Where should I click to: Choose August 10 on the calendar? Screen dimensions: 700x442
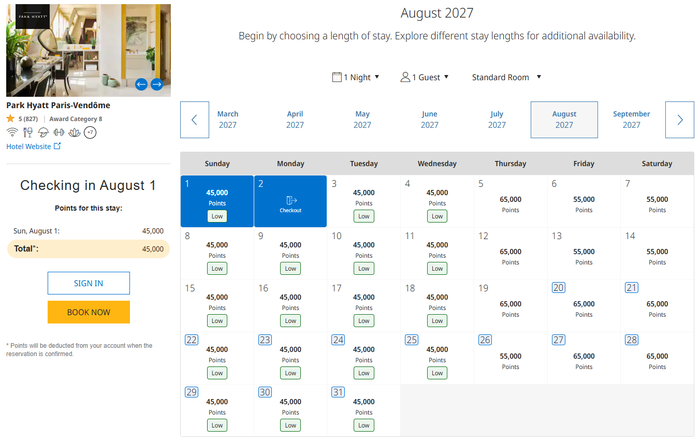click(x=364, y=254)
